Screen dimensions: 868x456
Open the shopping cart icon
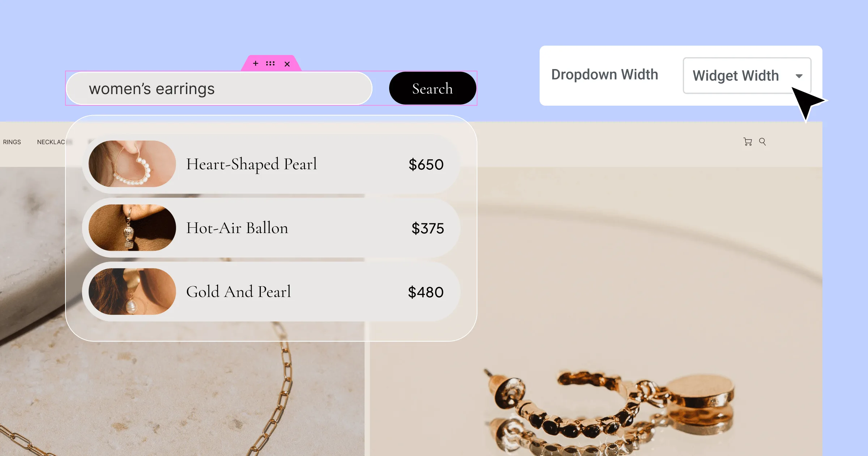click(748, 142)
